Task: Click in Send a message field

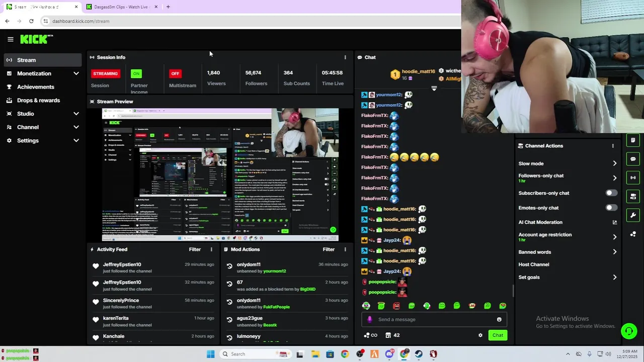Action: [x=434, y=319]
